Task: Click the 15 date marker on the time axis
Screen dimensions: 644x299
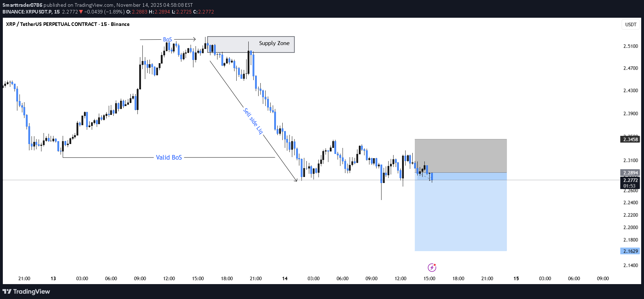Action: (516, 278)
